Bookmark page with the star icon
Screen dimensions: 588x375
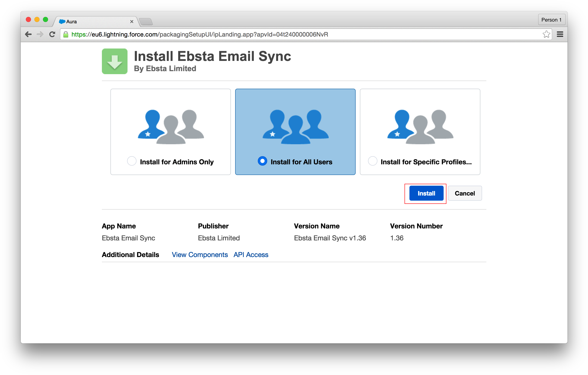tap(546, 34)
